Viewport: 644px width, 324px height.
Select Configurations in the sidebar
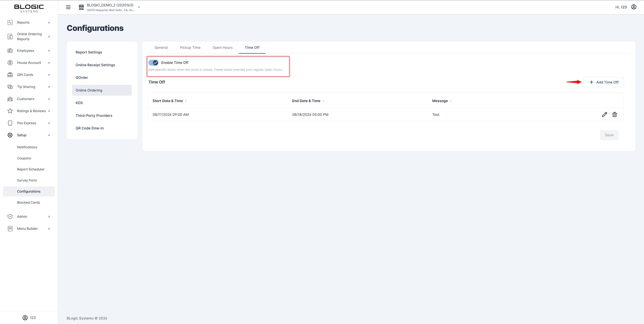point(29,191)
